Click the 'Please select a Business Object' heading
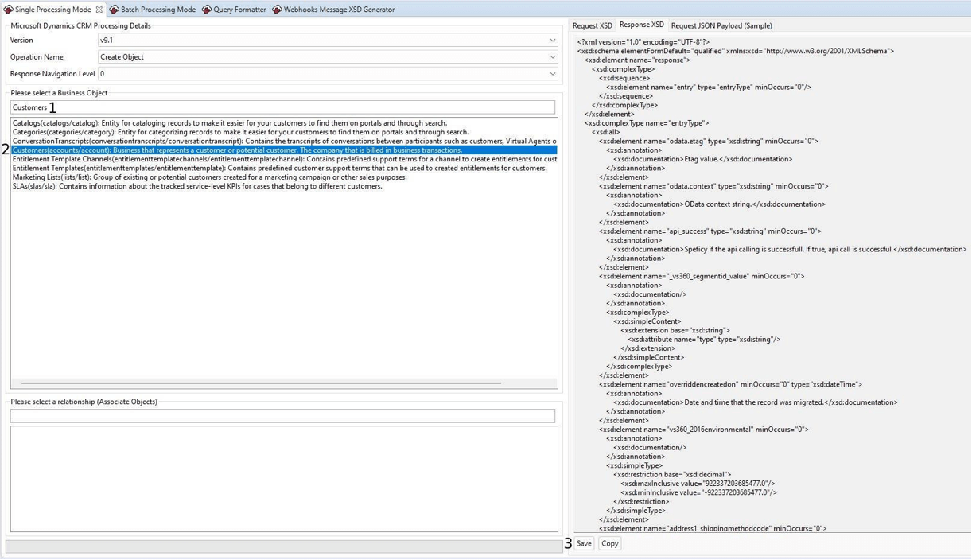Viewport: 972px width, 560px height. click(x=59, y=93)
